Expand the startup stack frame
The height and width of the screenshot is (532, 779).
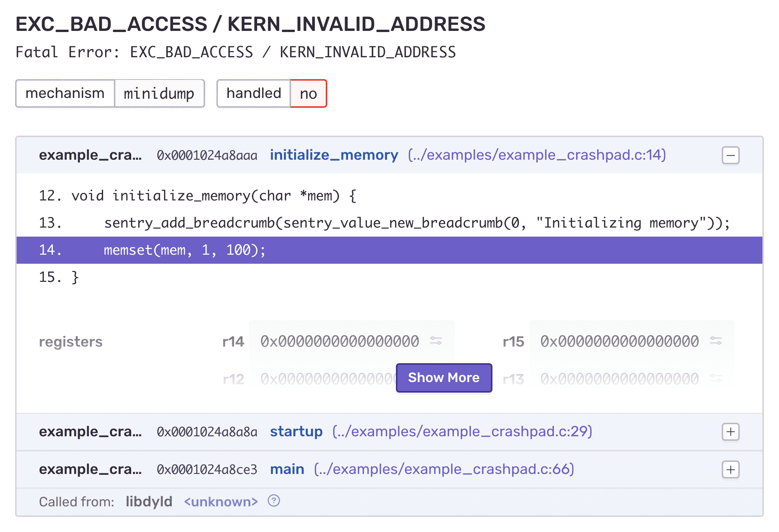tap(730, 431)
